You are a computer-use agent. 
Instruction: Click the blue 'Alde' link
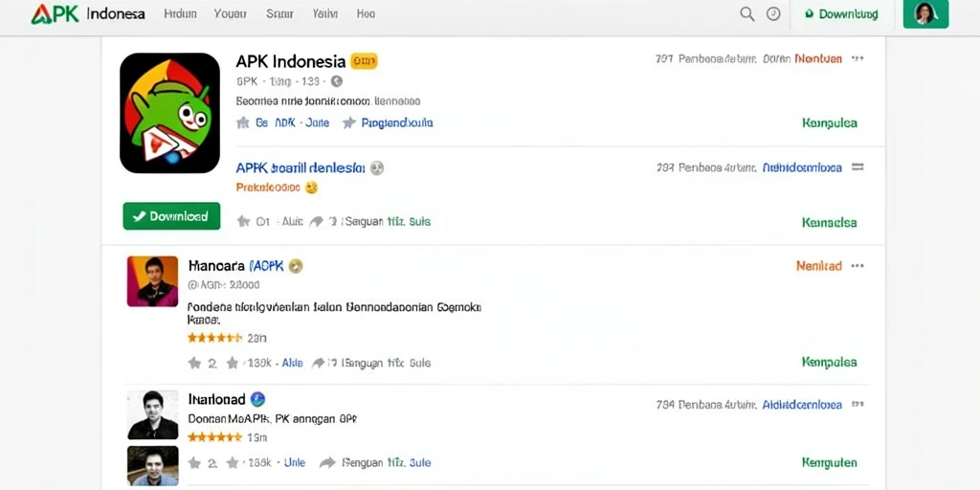tap(293, 363)
